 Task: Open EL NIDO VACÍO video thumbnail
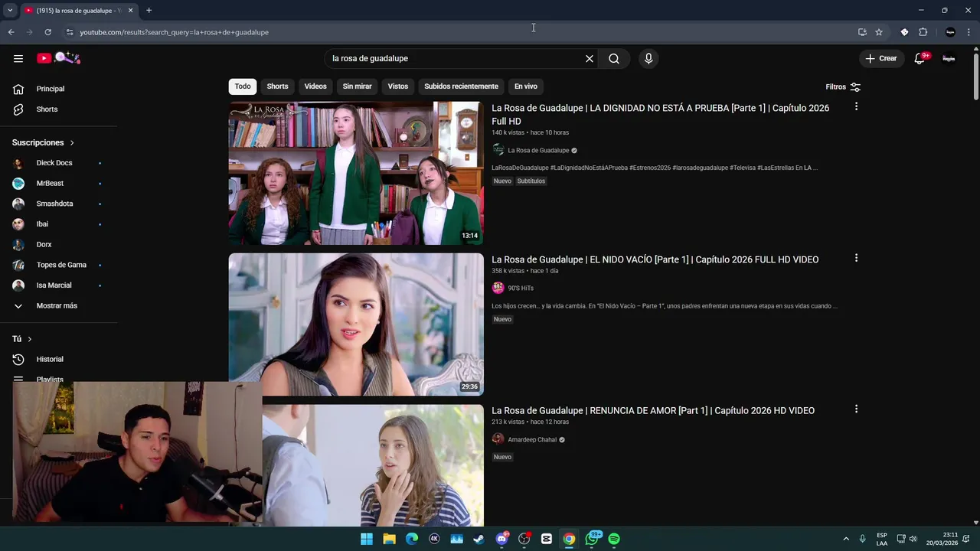[356, 324]
